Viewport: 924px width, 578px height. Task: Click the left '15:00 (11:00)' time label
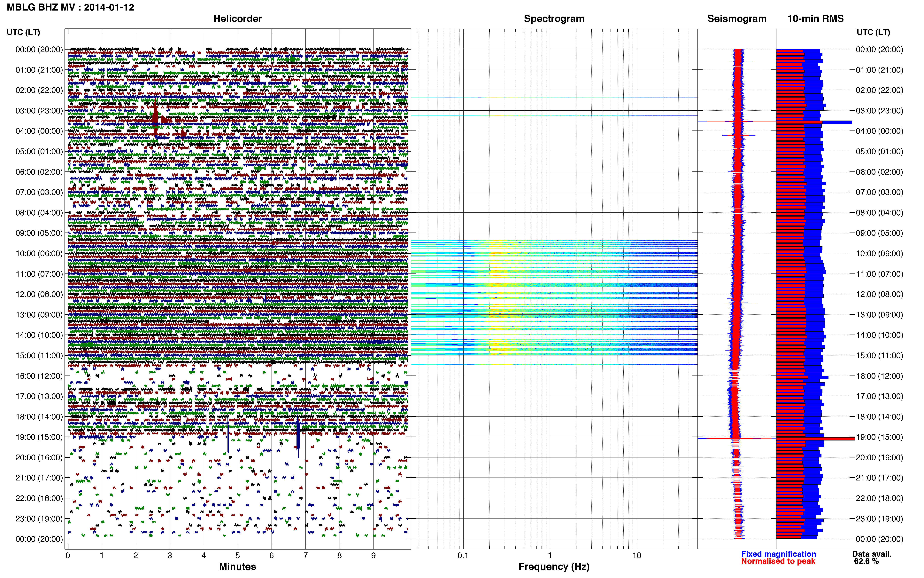39,355
